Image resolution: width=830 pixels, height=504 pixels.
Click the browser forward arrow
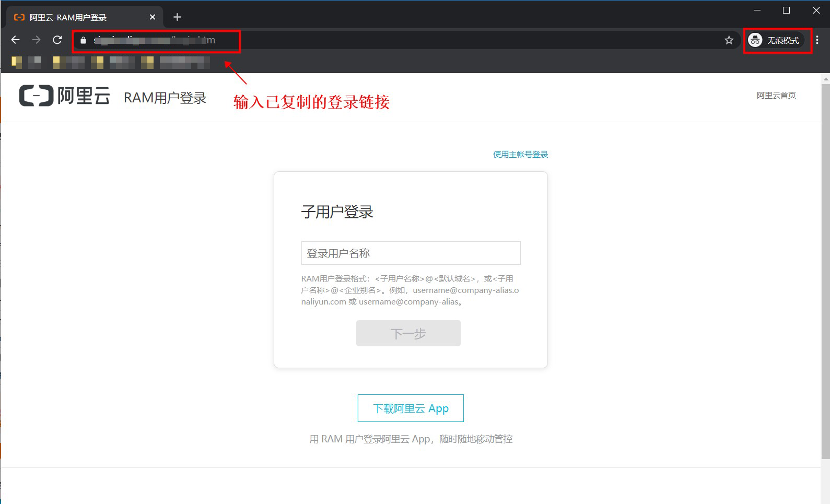[36, 40]
